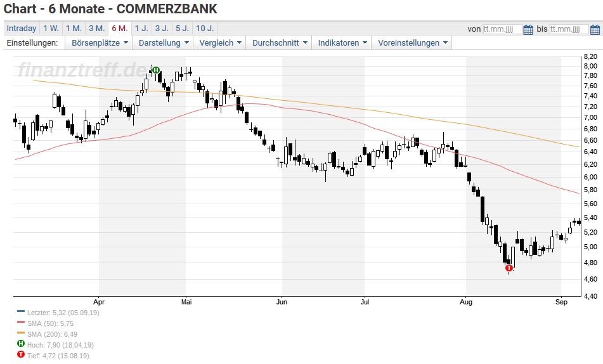Click the red SMA (50) legend color line
603x364 pixels.
pos(21,322)
